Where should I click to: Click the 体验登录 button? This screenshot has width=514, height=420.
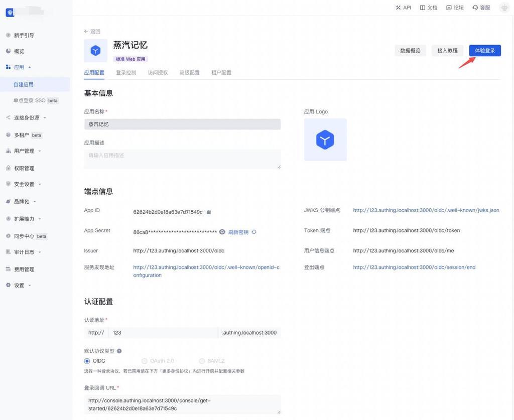[x=485, y=51]
